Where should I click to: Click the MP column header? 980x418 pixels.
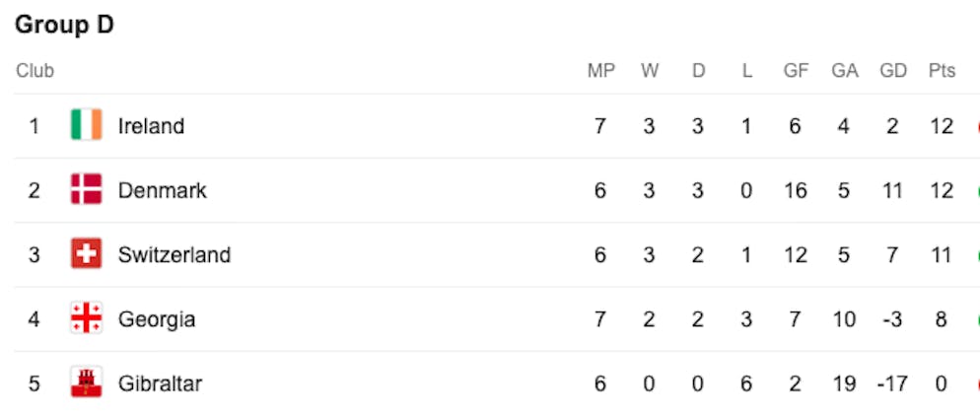click(600, 71)
